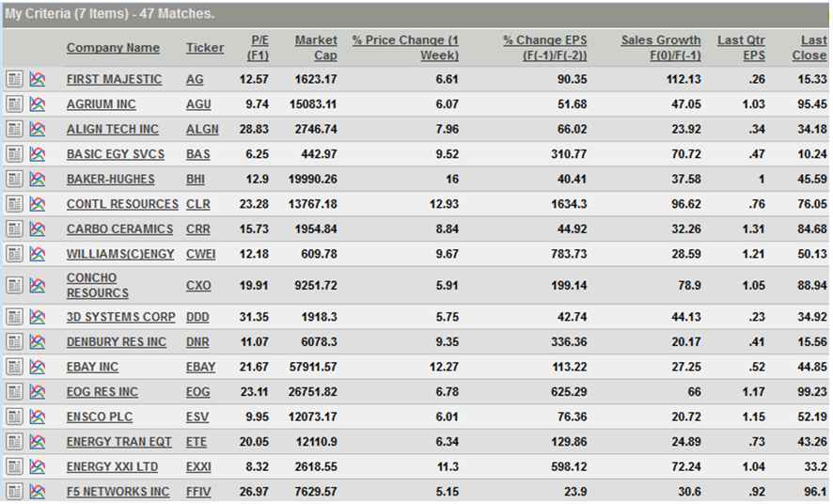833x504 pixels.
Task: Open the report icon for CONCHO RESOURCS
Action: (x=14, y=286)
